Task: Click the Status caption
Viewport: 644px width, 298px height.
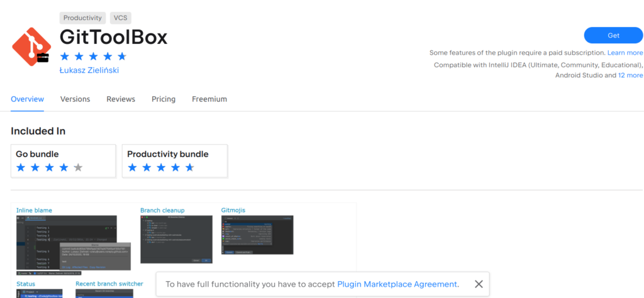Action: 26,284
